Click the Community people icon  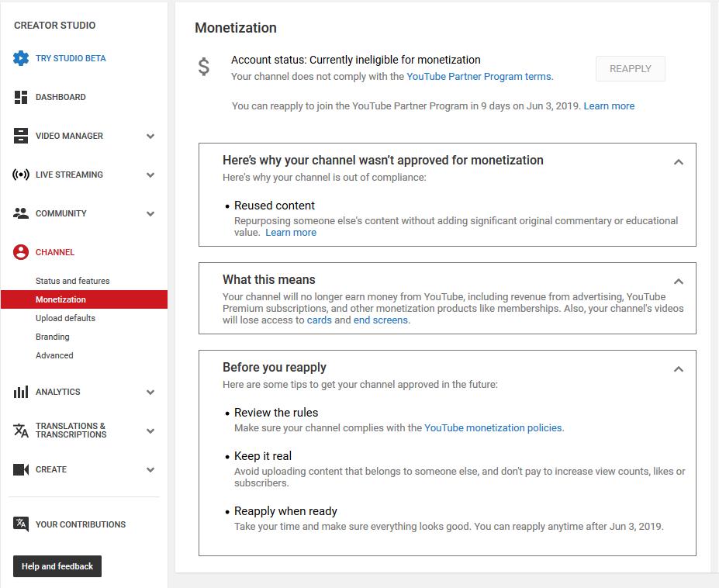coord(21,213)
